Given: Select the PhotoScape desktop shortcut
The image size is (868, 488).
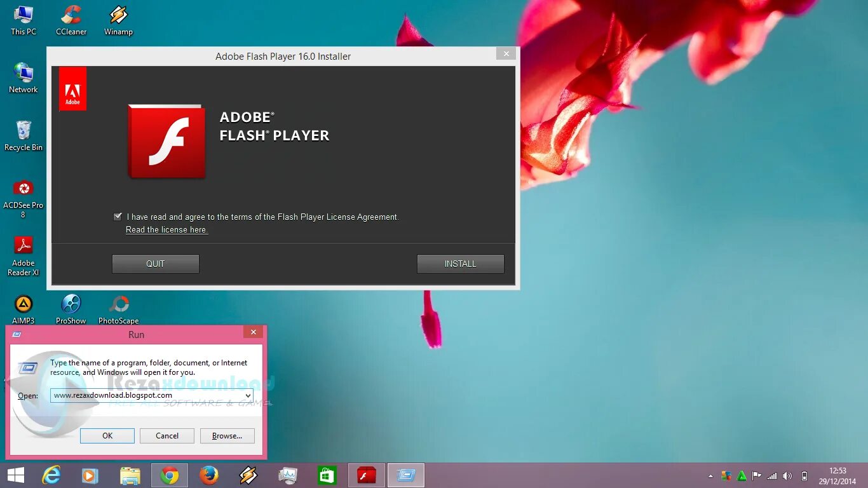Looking at the screenshot, I should point(118,309).
